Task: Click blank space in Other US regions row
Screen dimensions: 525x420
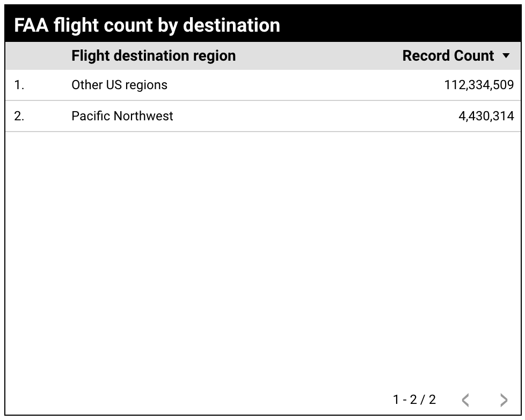Action: (x=301, y=85)
